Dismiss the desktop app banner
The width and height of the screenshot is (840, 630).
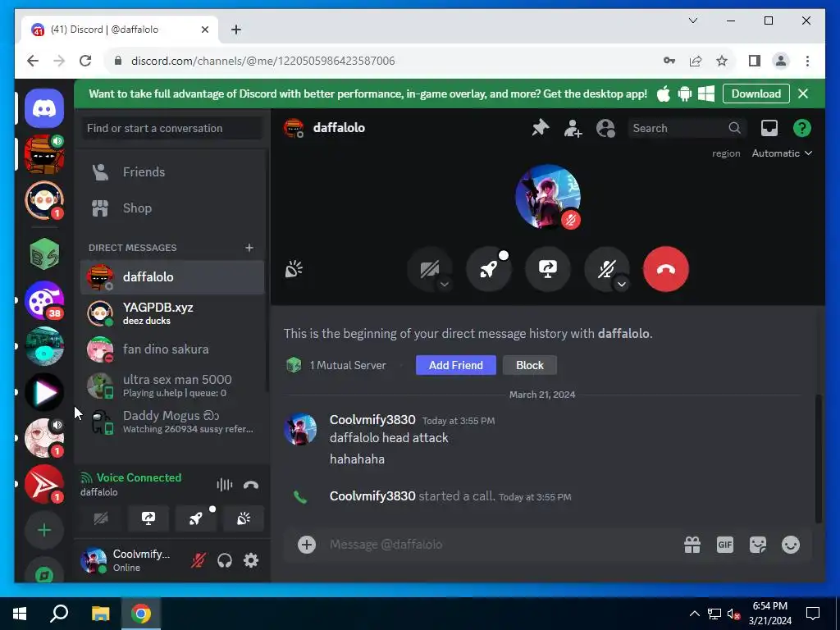[803, 94]
